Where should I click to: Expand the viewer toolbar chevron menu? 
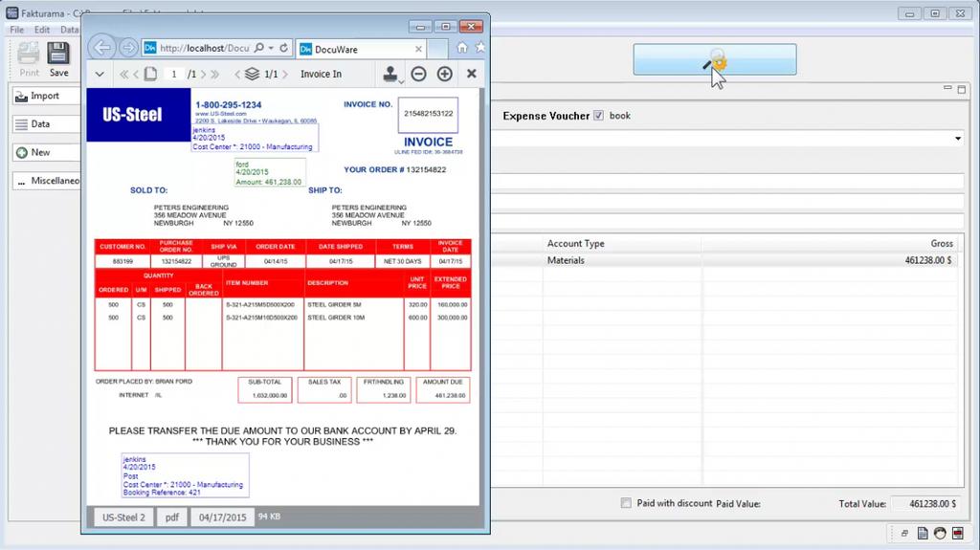click(x=100, y=75)
